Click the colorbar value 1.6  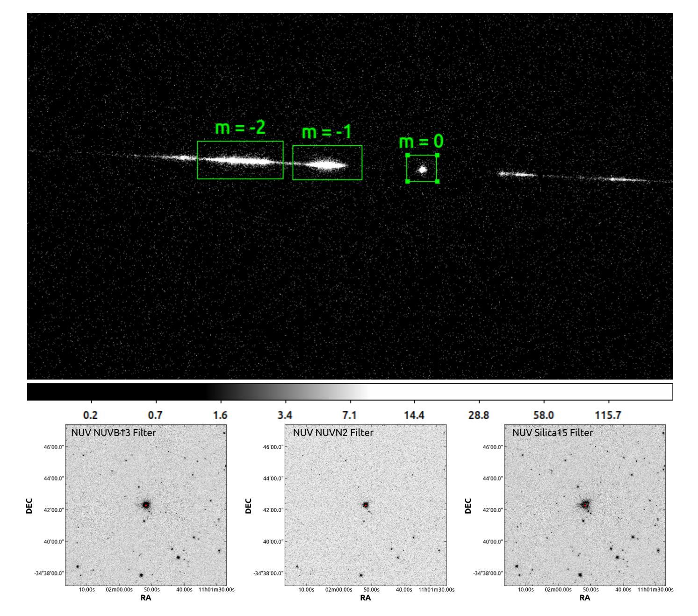tap(220, 415)
